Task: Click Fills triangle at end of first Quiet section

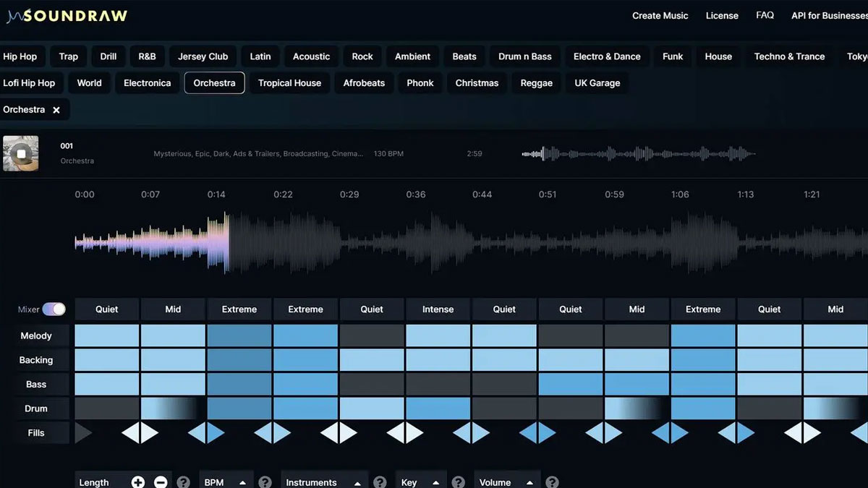Action: [x=130, y=433]
